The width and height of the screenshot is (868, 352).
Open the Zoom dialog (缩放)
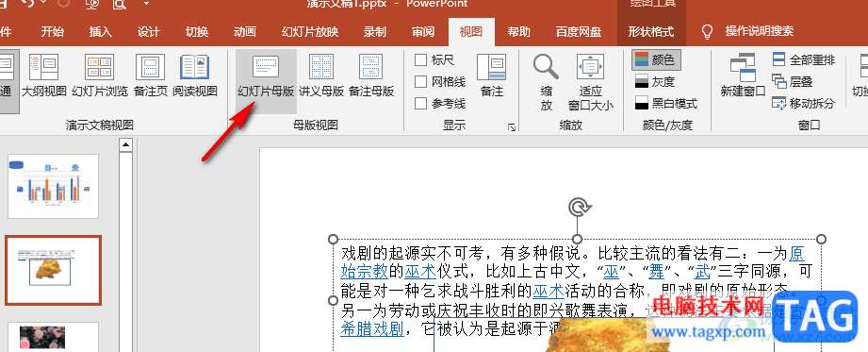coord(547,82)
